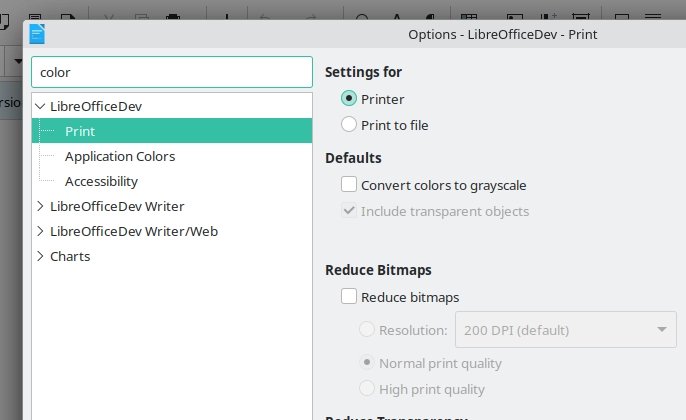The width and height of the screenshot is (686, 420).
Task: Choose Normal print quality option
Action: point(367,363)
